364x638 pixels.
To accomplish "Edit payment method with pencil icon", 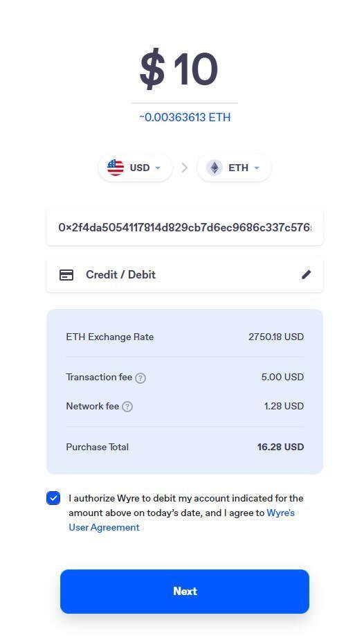I will [x=307, y=274].
